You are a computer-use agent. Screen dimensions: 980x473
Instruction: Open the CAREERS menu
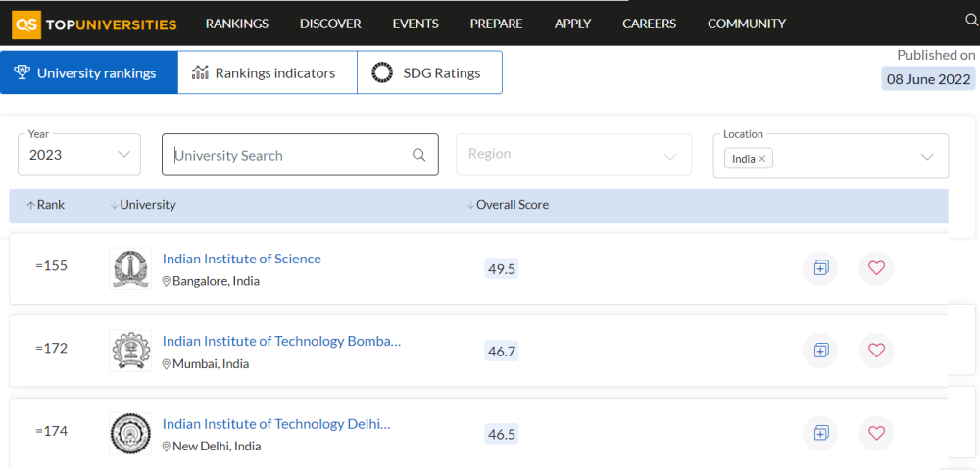point(650,24)
